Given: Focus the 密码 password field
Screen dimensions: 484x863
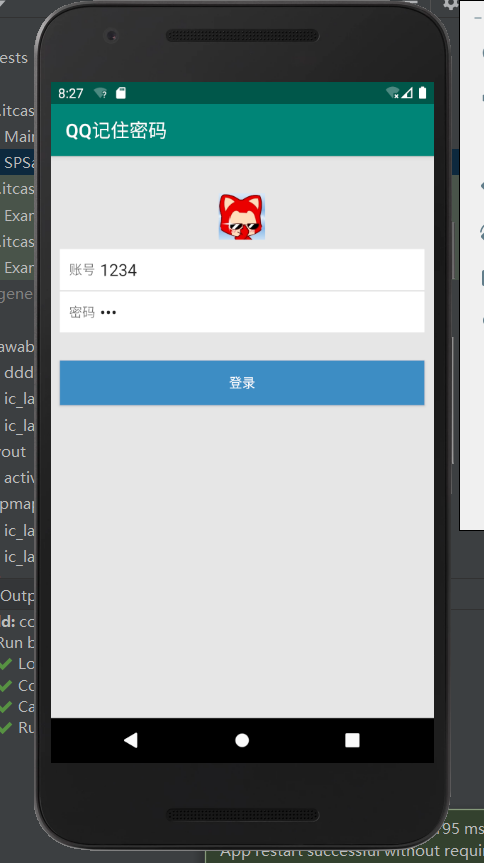Looking at the screenshot, I should [242, 312].
